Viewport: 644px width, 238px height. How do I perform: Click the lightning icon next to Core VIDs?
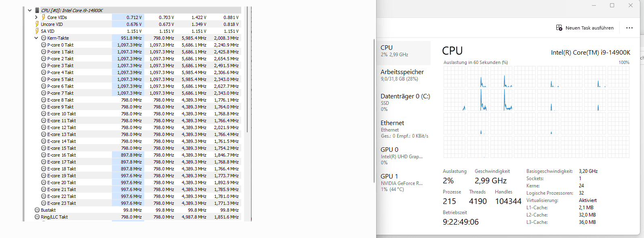pyautogui.click(x=43, y=17)
